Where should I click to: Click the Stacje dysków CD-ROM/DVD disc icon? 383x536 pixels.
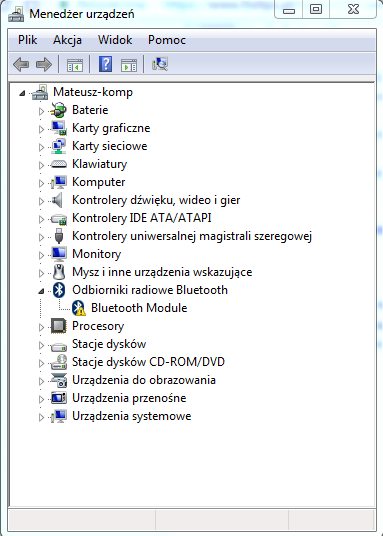pyautogui.click(x=58, y=362)
